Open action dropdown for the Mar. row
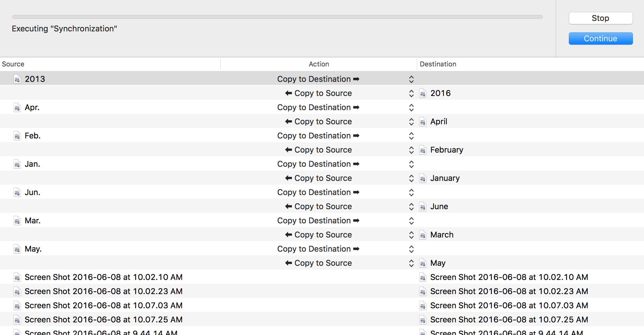The image size is (644, 335). pos(411,221)
